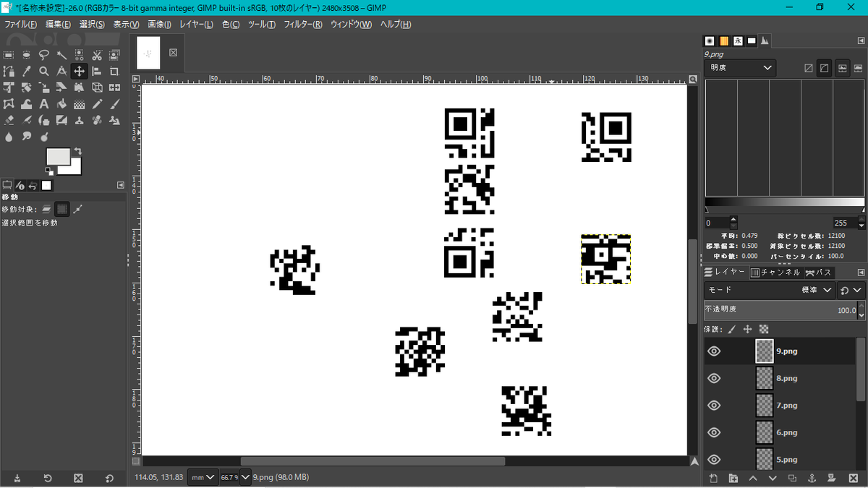Screen dimensions: 868x488
Task: Select the Smudge tool
Action: (x=26, y=136)
